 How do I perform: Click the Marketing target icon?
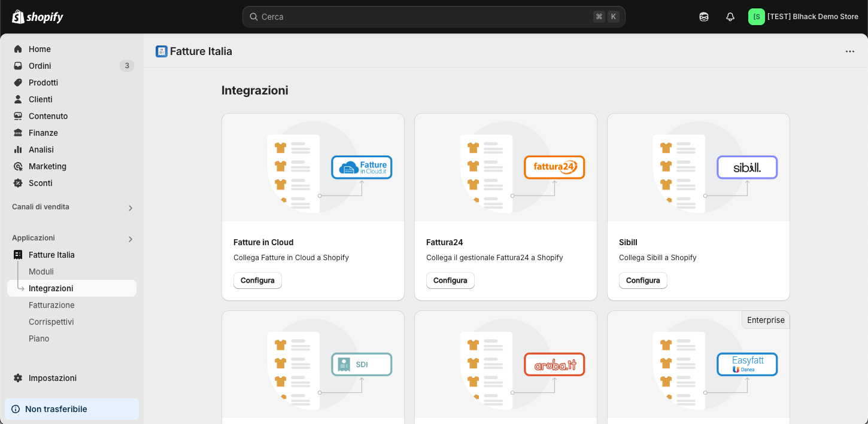(x=18, y=166)
